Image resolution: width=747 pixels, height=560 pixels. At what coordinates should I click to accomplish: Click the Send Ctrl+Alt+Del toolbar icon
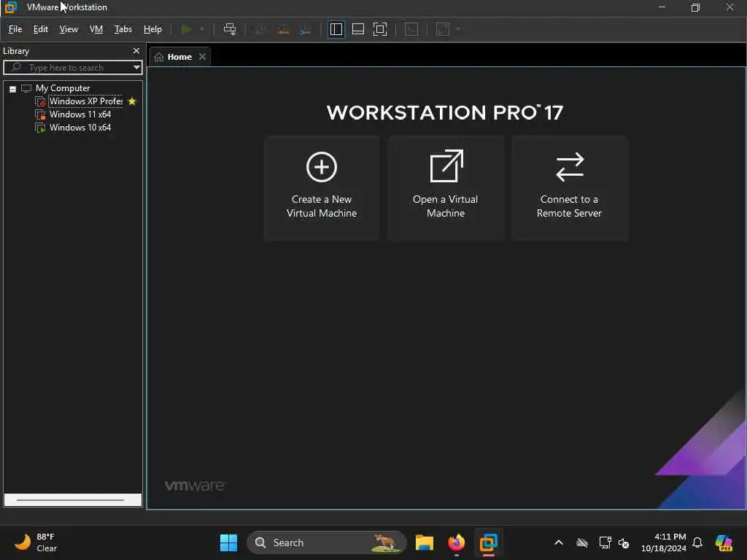click(230, 29)
